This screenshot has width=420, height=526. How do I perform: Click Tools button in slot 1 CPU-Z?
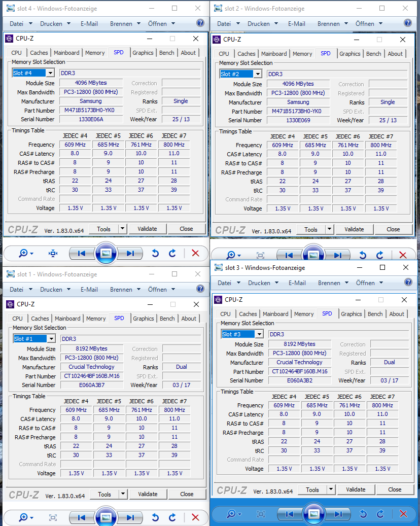[104, 494]
